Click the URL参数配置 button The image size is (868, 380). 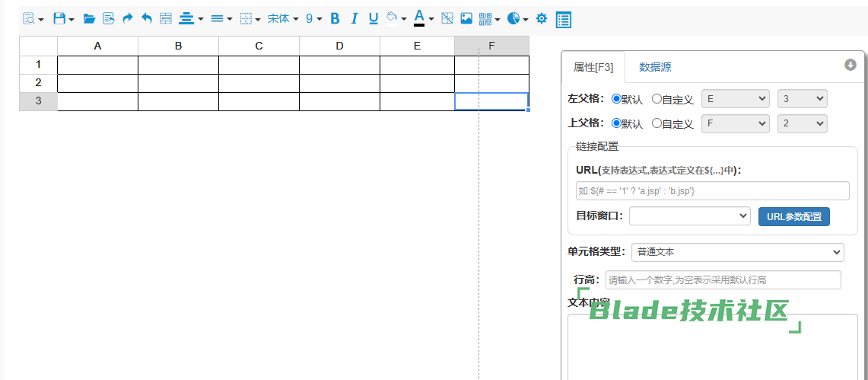point(793,216)
